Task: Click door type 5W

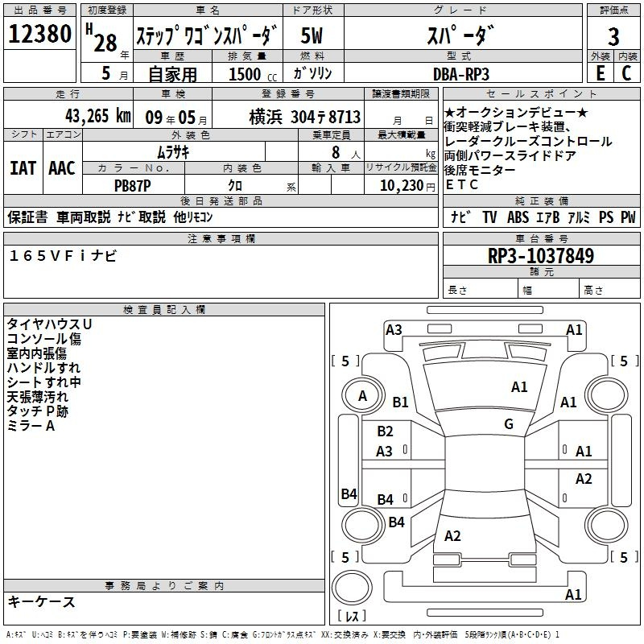Action: [x=312, y=35]
